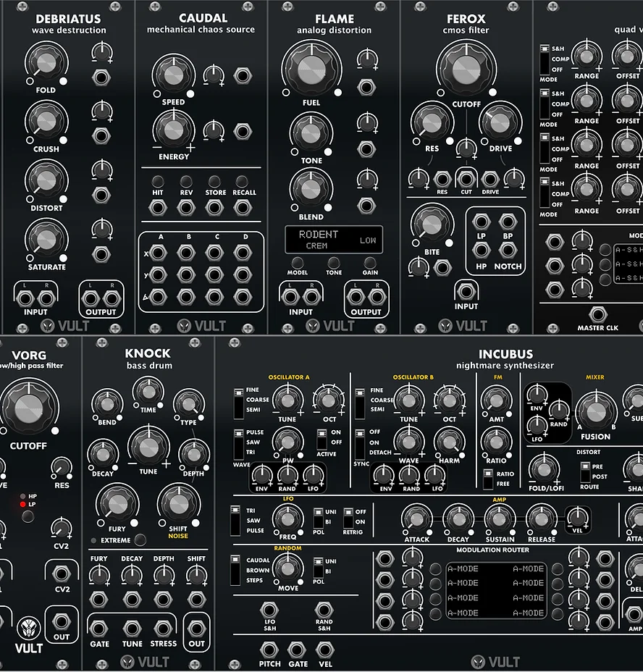Click the Debriatus right OUTPUT jack
Image resolution: width=643 pixels, height=672 pixels.
point(112,298)
